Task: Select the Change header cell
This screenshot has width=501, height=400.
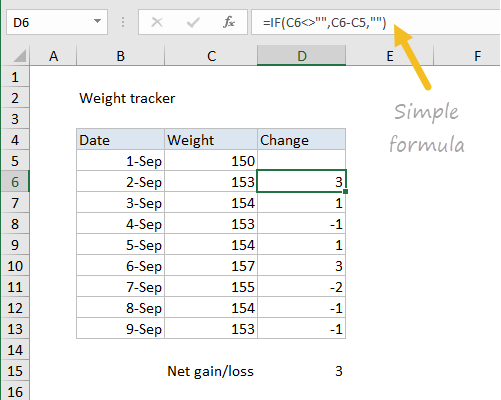Action: click(301, 140)
